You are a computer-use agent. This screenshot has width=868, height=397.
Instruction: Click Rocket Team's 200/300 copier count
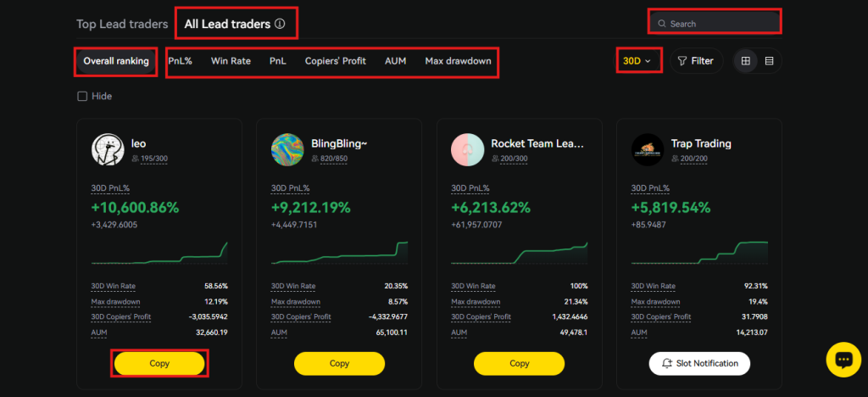point(514,159)
